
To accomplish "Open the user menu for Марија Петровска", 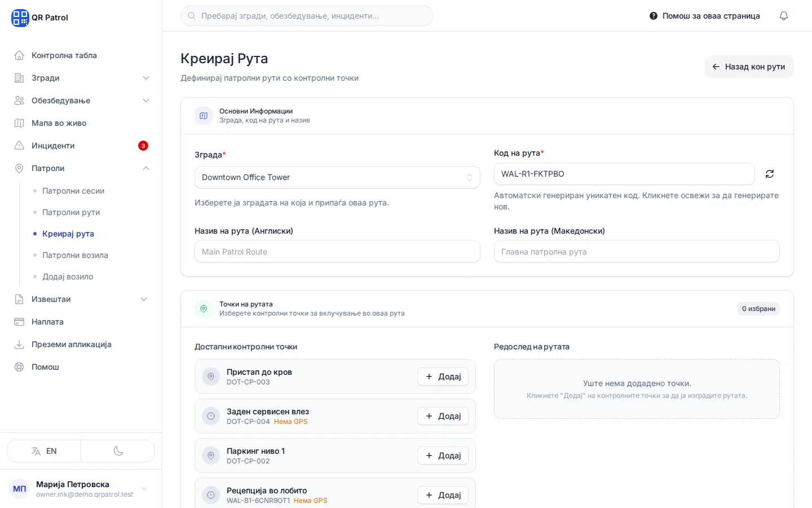I will click(81, 489).
